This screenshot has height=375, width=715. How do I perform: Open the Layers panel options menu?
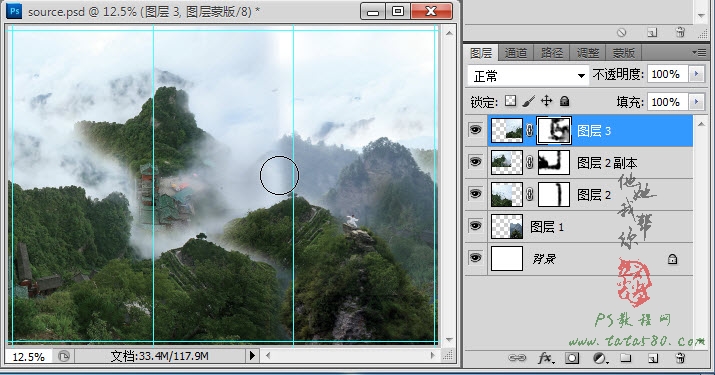coord(699,53)
